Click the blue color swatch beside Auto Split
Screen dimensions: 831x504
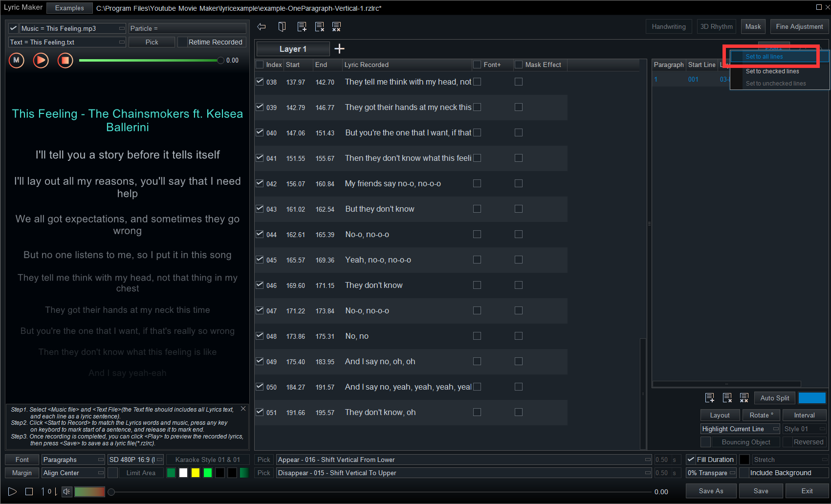click(x=812, y=398)
